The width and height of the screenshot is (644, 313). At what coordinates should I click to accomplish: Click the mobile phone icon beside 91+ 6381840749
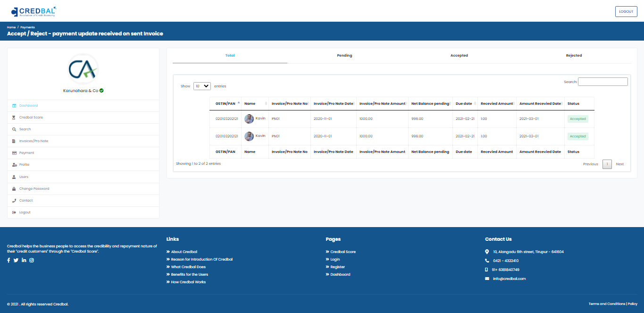pos(486,270)
